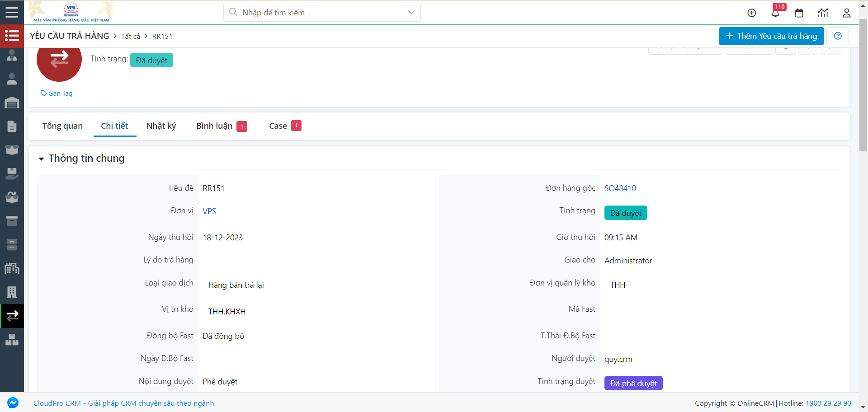The width and height of the screenshot is (868, 412).
Task: Click the Tất cả breadcrumb link
Action: coord(131,37)
